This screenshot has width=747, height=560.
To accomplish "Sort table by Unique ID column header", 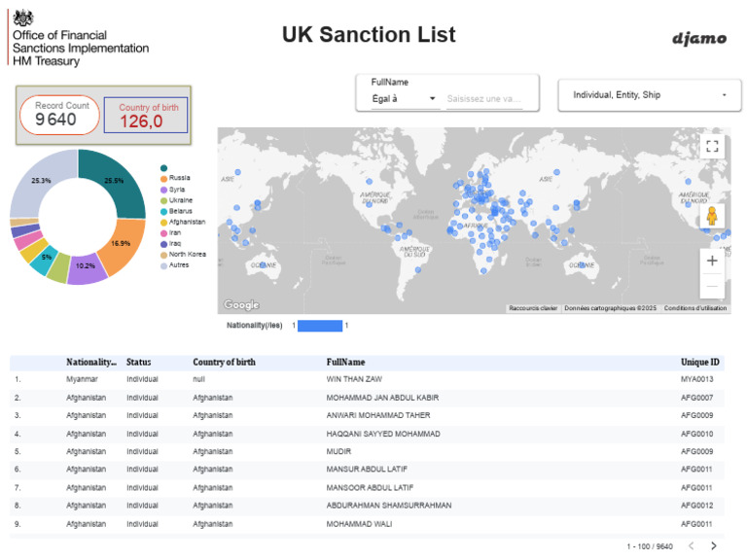I will coord(700,362).
